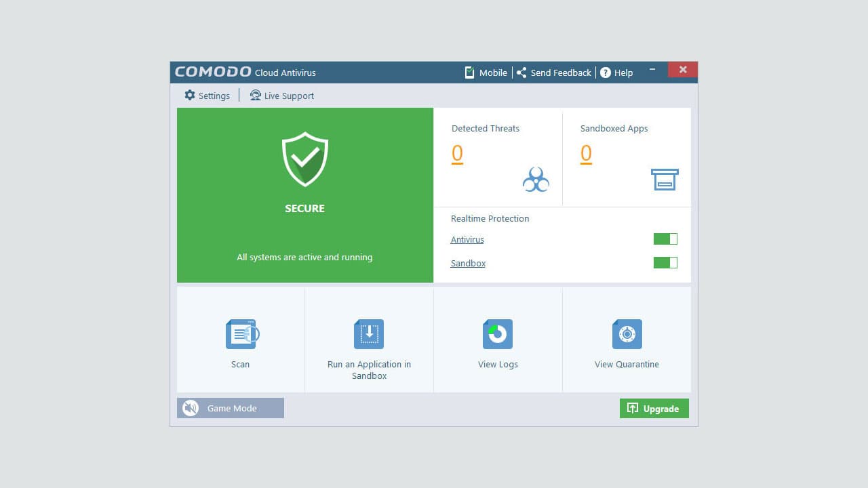Disable the Sandbox realtime protection toggle
Viewport: 868px width, 488px height.
(665, 262)
